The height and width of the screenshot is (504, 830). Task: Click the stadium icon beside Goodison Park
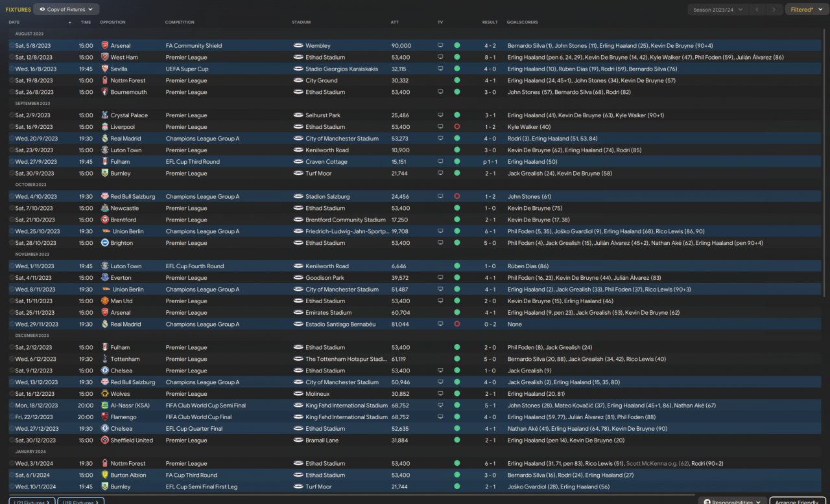tap(298, 278)
